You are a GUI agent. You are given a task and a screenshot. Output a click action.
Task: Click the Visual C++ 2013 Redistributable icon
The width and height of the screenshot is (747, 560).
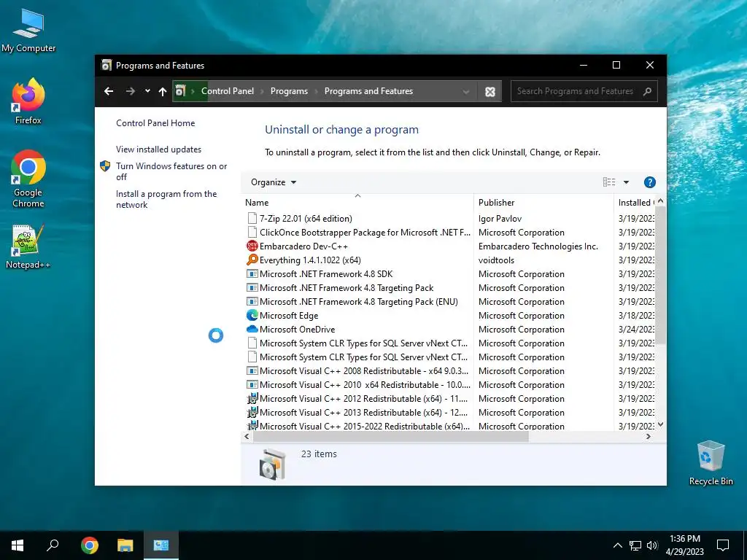tap(252, 413)
